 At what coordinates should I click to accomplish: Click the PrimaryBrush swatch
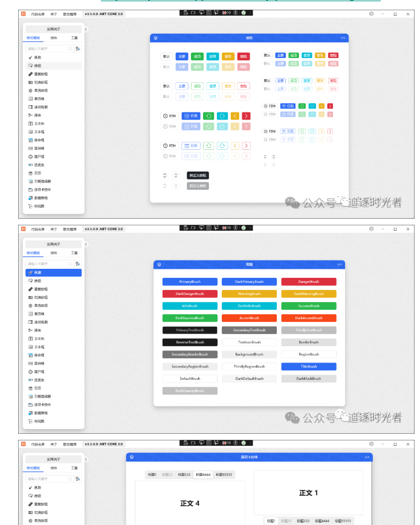tap(190, 282)
